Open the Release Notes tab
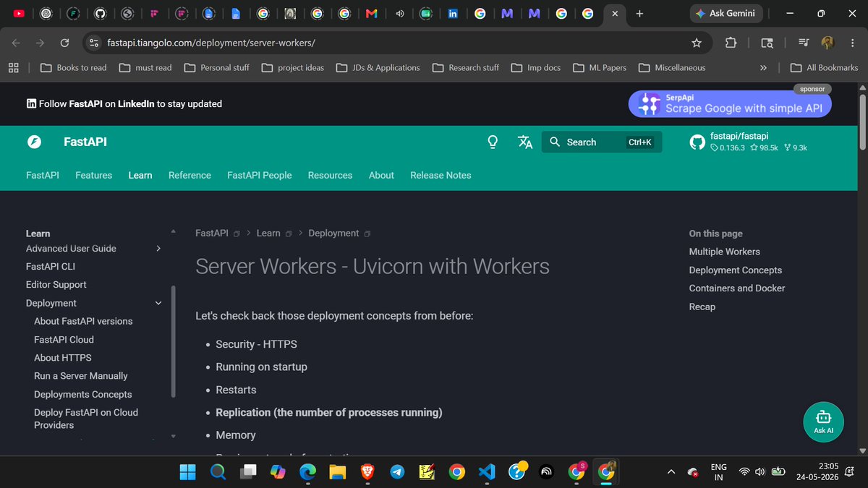Viewport: 868px width, 488px height. pos(441,175)
